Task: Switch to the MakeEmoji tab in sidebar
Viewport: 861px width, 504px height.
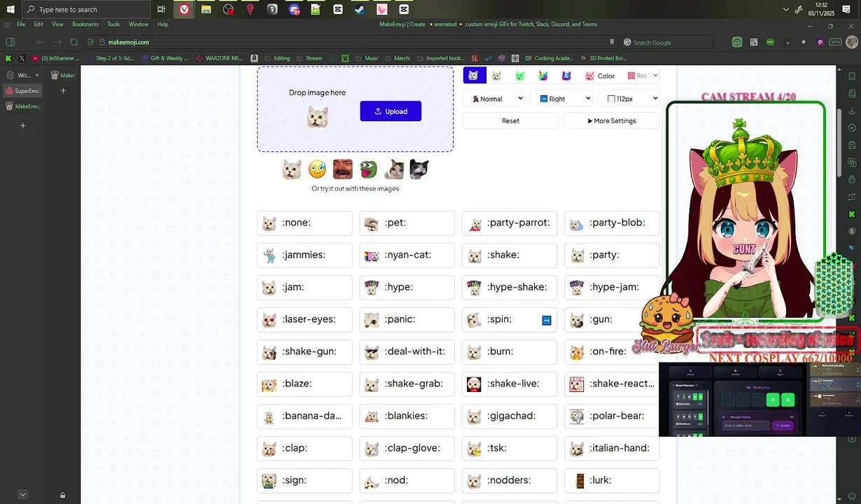Action: 22,106
